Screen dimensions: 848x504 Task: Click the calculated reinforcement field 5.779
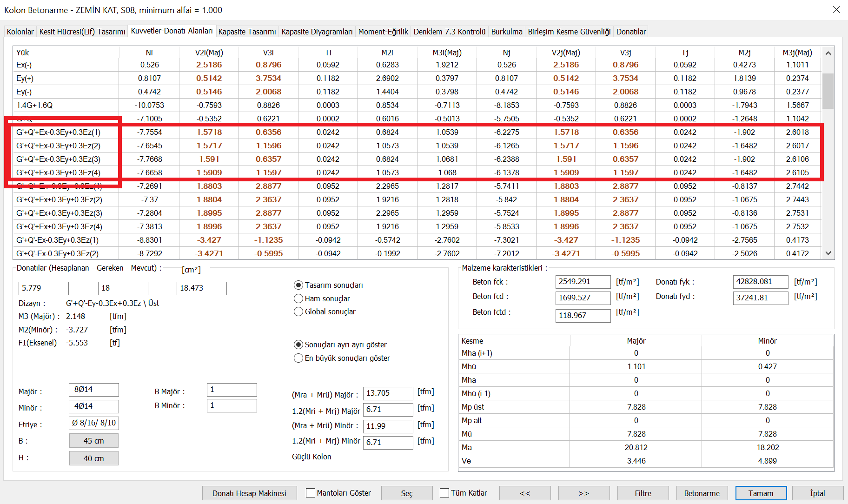(44, 288)
